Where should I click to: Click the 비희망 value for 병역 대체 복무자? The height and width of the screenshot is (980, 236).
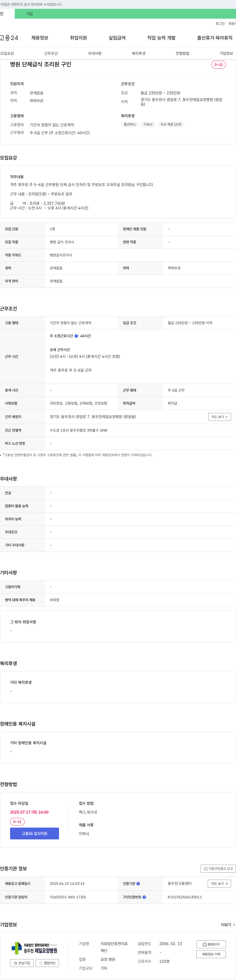pyautogui.click(x=54, y=600)
